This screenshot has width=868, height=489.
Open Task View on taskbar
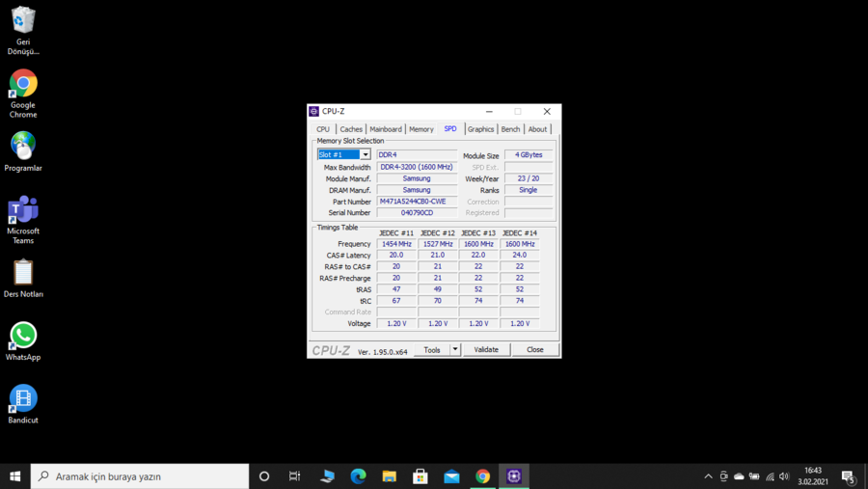(294, 476)
